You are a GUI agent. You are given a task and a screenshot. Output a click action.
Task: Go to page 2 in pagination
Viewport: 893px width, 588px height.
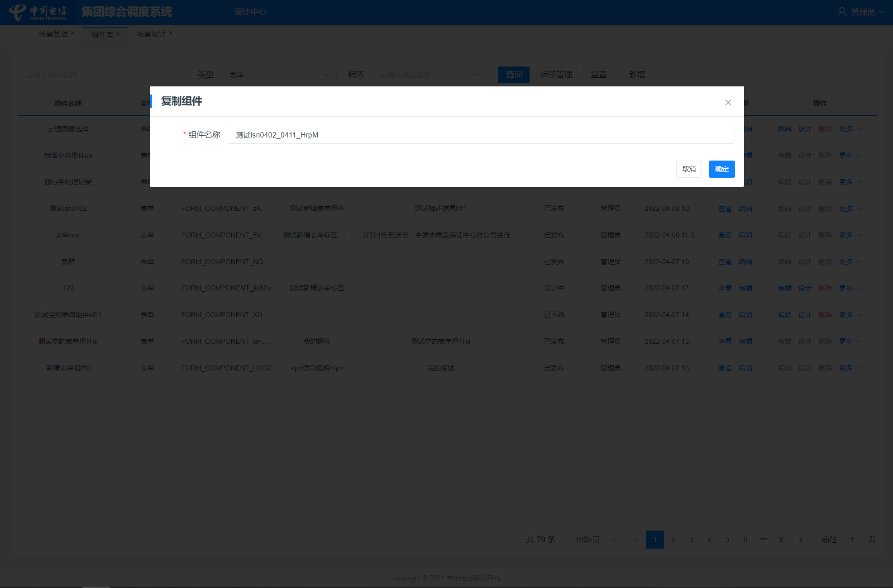(673, 540)
